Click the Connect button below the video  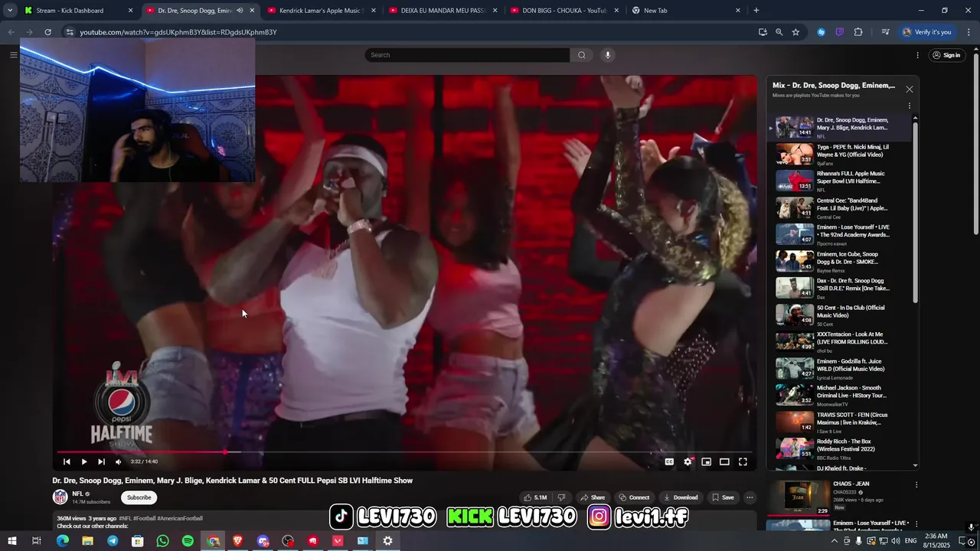click(x=634, y=497)
